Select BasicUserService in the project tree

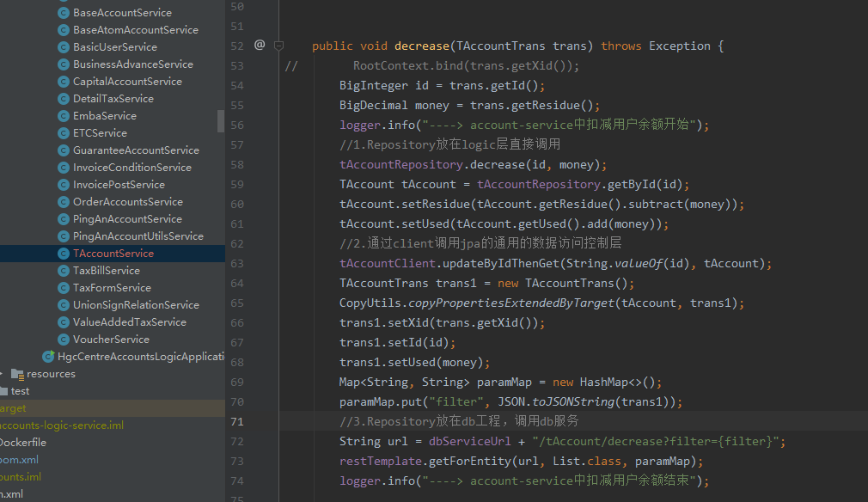(x=115, y=47)
